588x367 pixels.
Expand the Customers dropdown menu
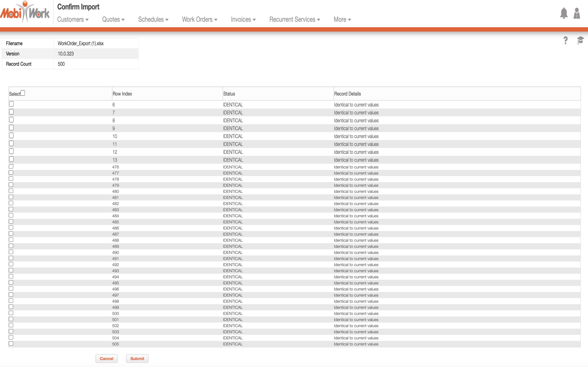click(73, 19)
